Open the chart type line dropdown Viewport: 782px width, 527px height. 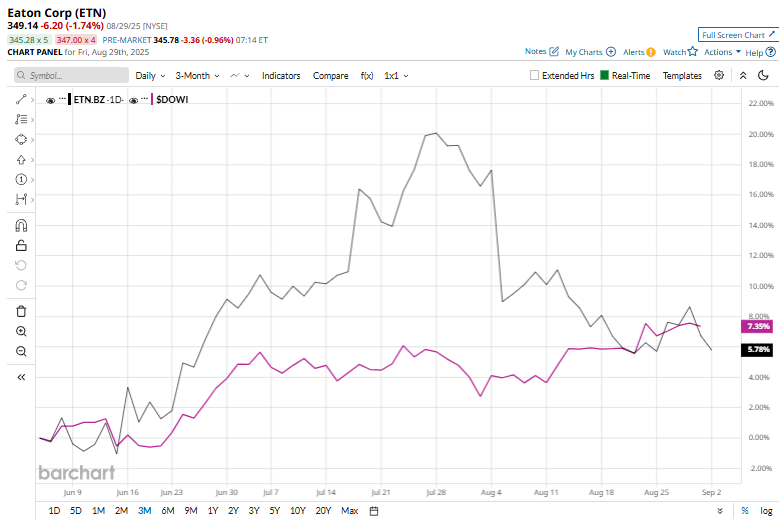(240, 76)
